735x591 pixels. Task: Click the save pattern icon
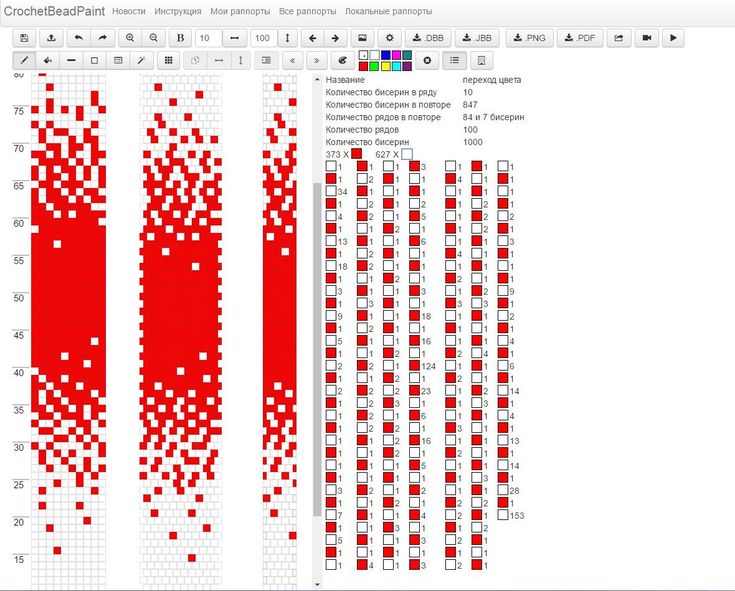(x=25, y=38)
